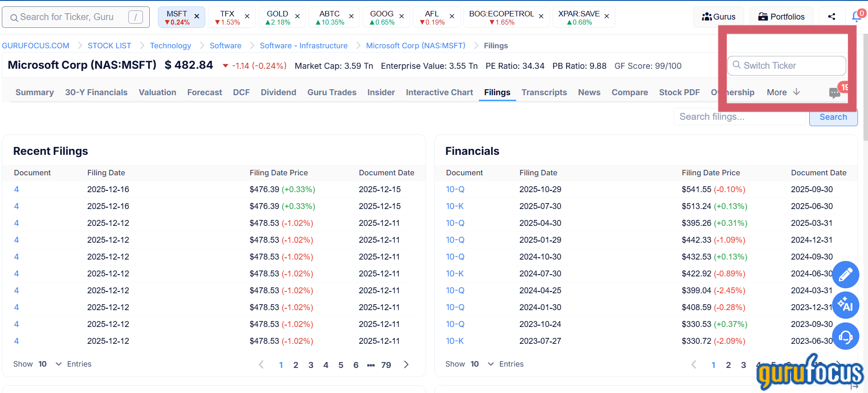
Task: Open the Guru Trades tab
Action: coord(332,92)
